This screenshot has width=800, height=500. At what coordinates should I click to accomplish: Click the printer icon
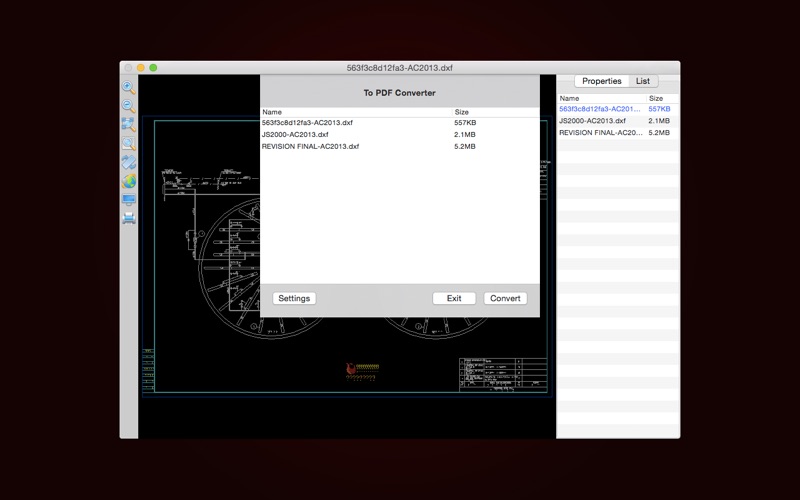pos(128,217)
